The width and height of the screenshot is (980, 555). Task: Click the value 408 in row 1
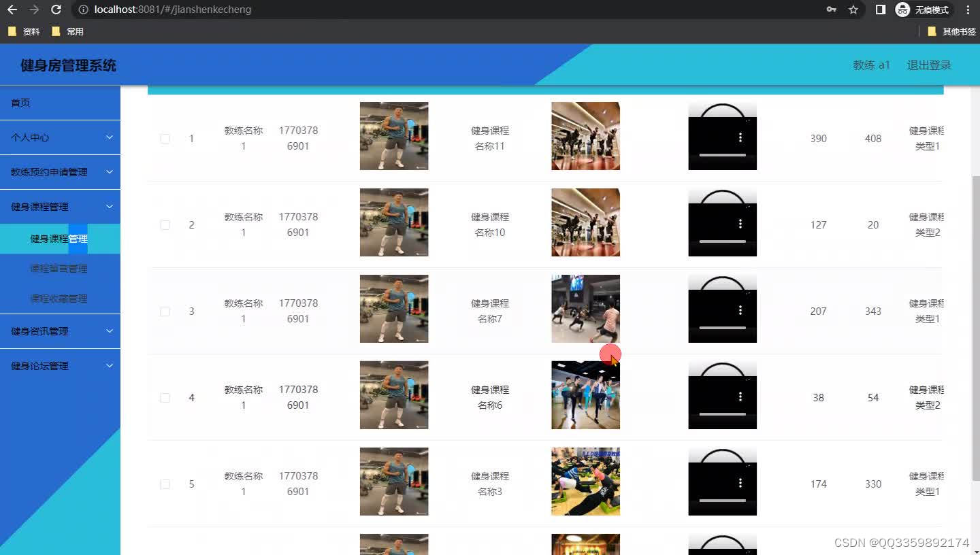tap(873, 139)
